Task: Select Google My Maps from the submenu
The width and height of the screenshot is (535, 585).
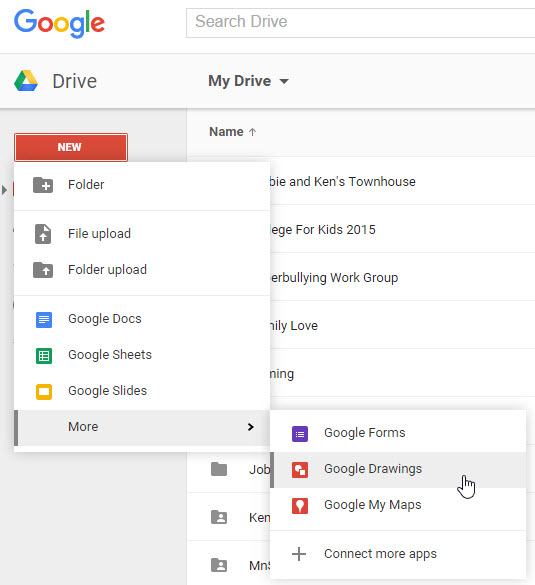Action: click(398, 506)
